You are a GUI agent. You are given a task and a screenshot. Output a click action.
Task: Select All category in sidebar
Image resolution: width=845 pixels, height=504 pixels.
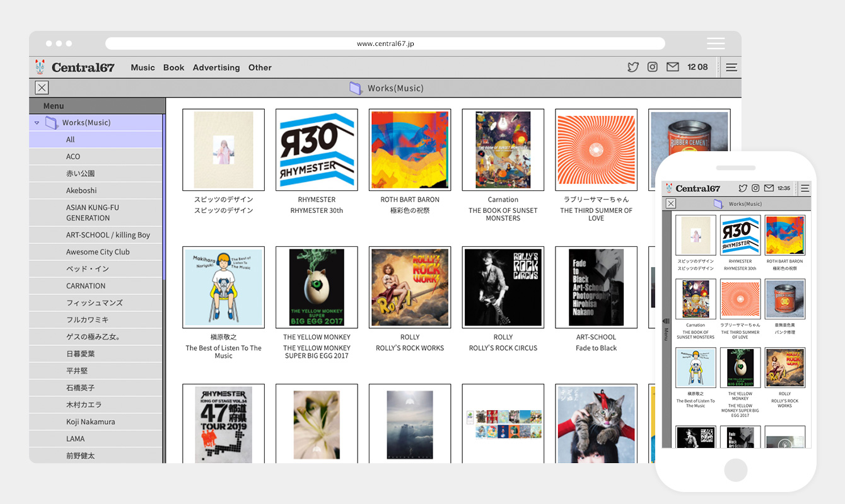coord(96,140)
